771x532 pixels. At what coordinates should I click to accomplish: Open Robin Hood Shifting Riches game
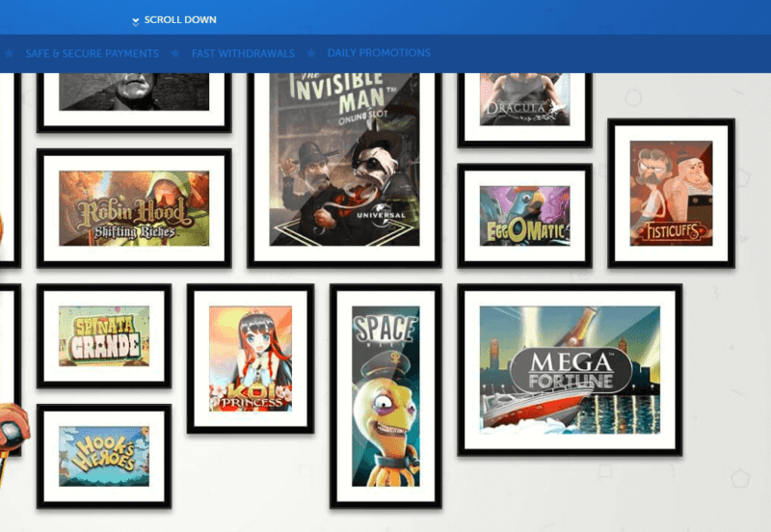(134, 208)
